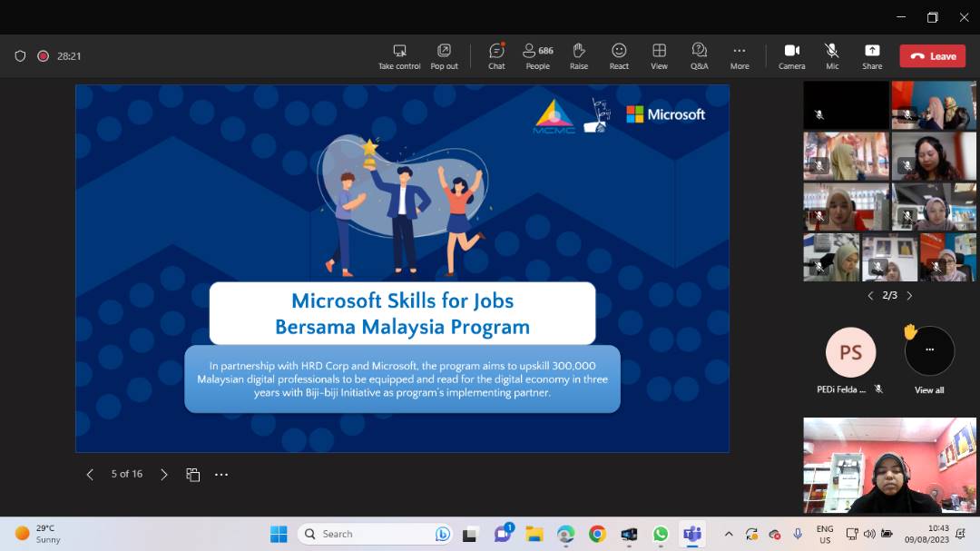Open the monitor app on the taskbar
This screenshot has width=980, height=551.
[x=629, y=534]
